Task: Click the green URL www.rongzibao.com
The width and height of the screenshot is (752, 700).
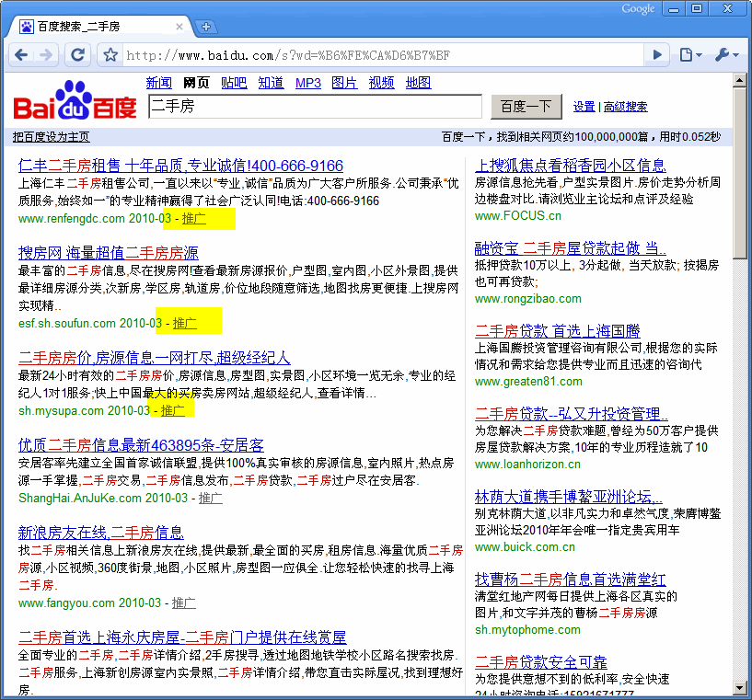Action: pyautogui.click(x=528, y=299)
